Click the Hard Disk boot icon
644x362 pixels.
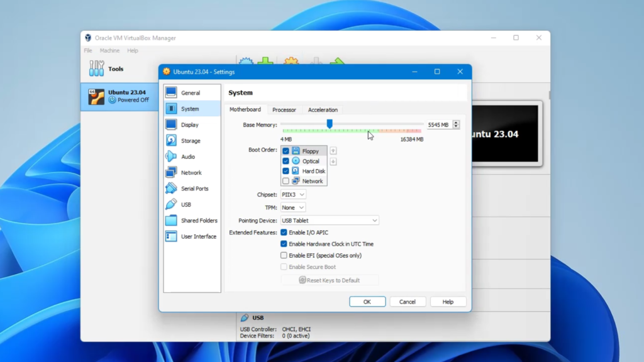[296, 171]
